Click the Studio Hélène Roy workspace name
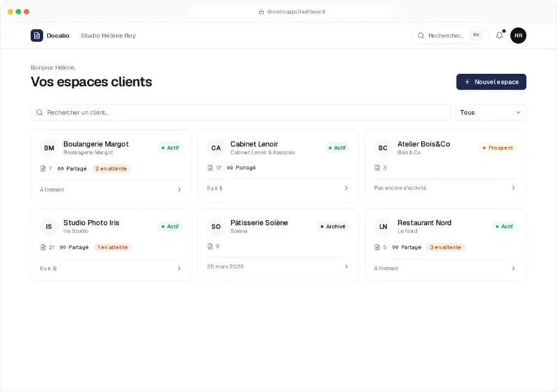Screen dimensions: 557x392 click(x=108, y=36)
